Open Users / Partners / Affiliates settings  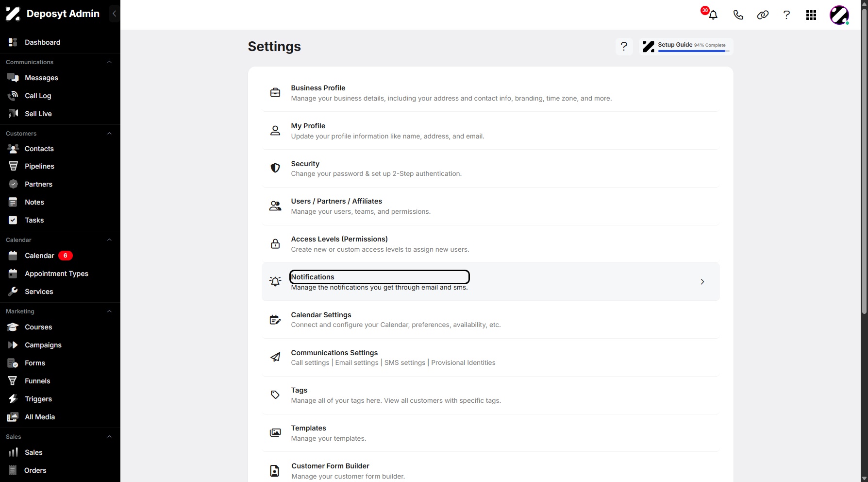[491, 207]
